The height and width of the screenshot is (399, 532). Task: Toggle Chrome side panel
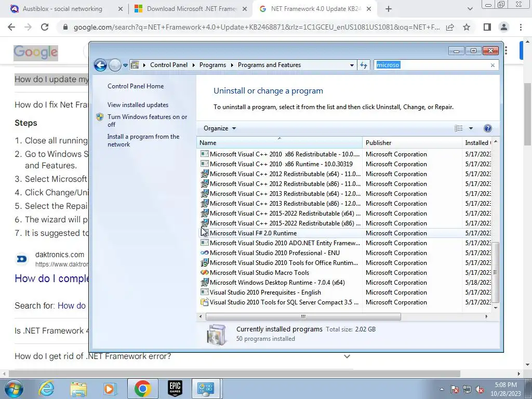(x=487, y=27)
